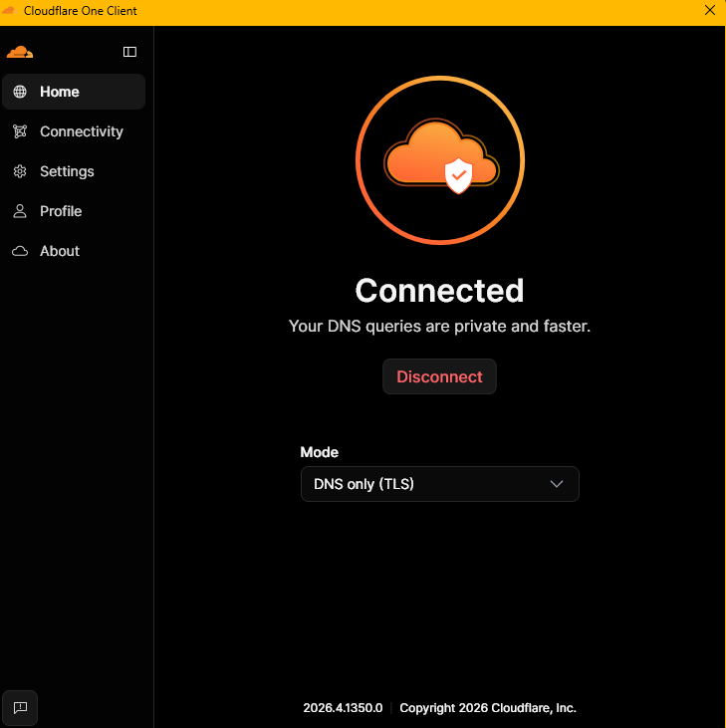Click the connected cloud shield status icon
The image size is (726, 728).
point(440,160)
